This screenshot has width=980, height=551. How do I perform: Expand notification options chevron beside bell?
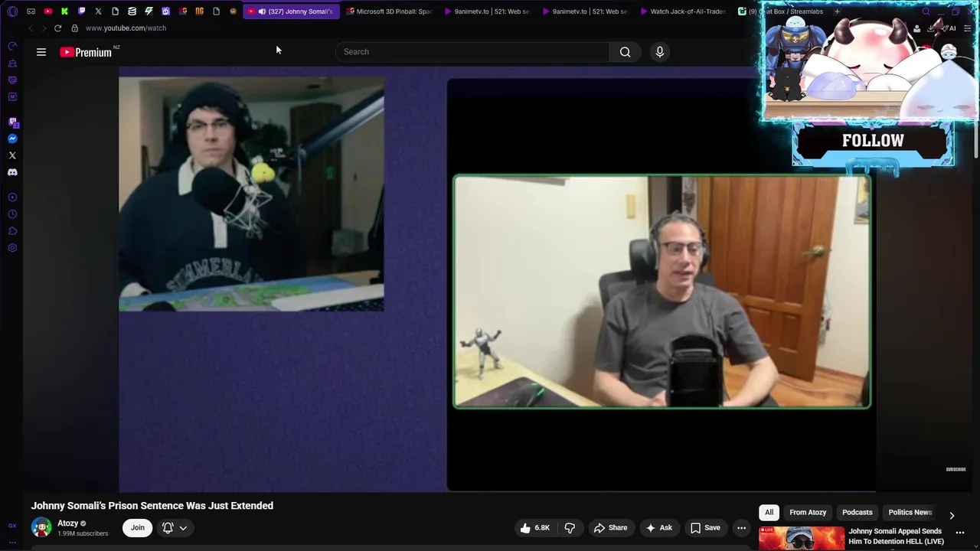pos(183,527)
